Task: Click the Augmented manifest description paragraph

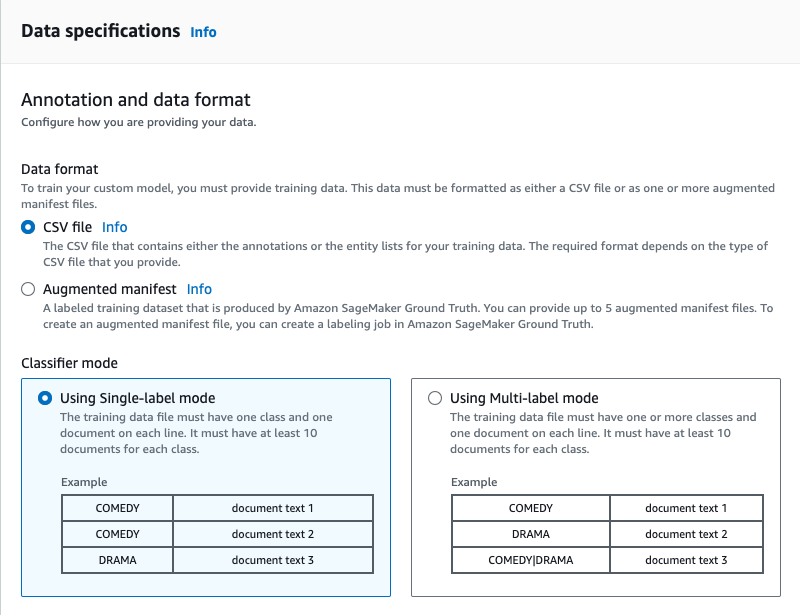Action: 407,316
